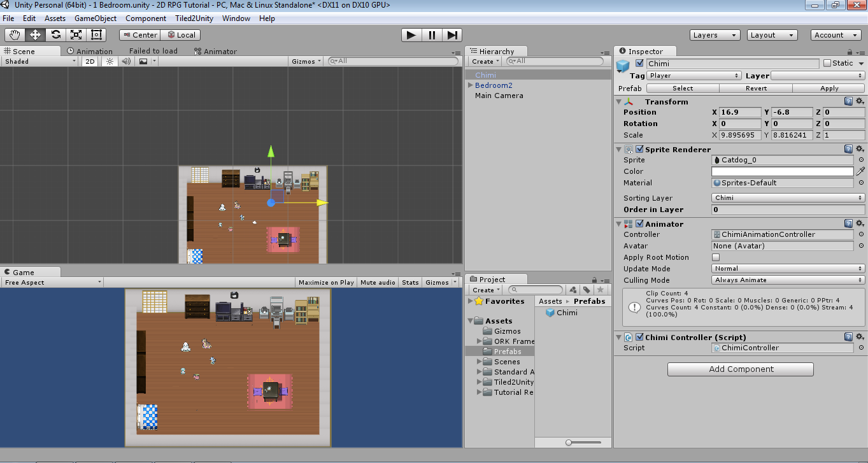This screenshot has width=868, height=463.
Task: Open the Account dropdown
Action: 836,35
